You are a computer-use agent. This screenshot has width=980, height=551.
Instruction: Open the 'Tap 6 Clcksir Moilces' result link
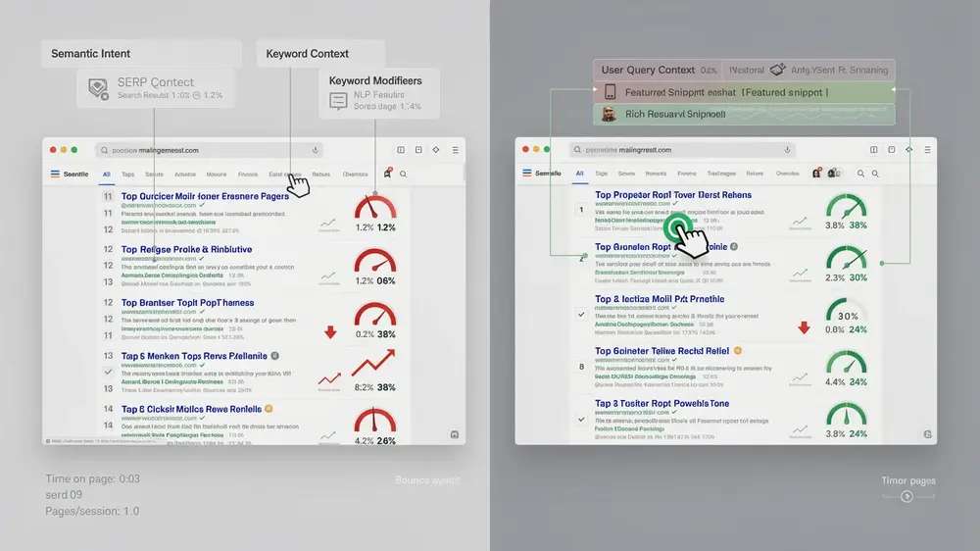(x=191, y=409)
